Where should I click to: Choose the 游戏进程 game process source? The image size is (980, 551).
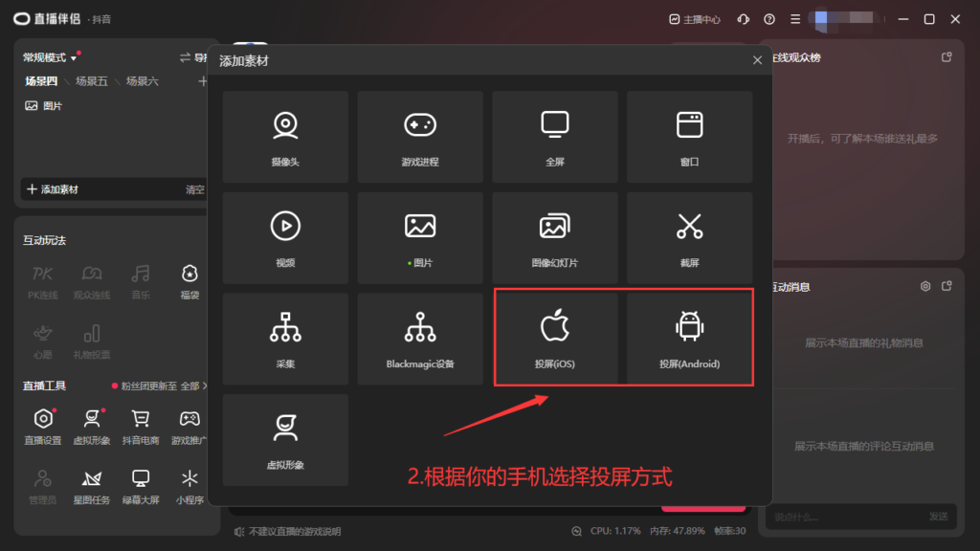click(x=420, y=137)
